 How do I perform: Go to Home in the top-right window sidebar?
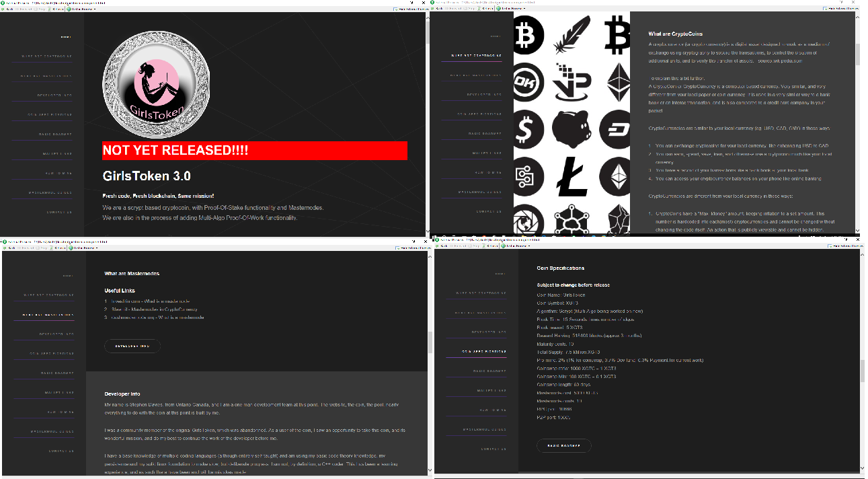[496, 36]
